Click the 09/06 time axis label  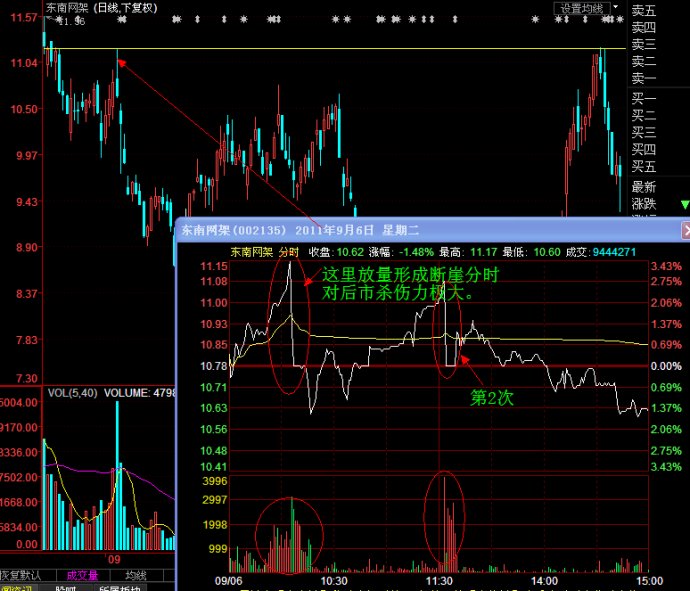click(228, 581)
